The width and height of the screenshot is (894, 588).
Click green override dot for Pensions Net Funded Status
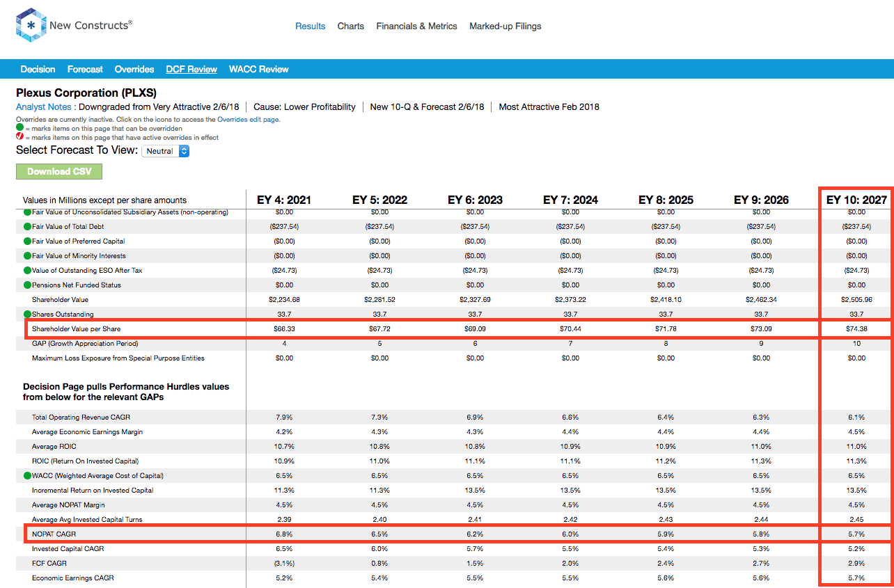point(27,285)
